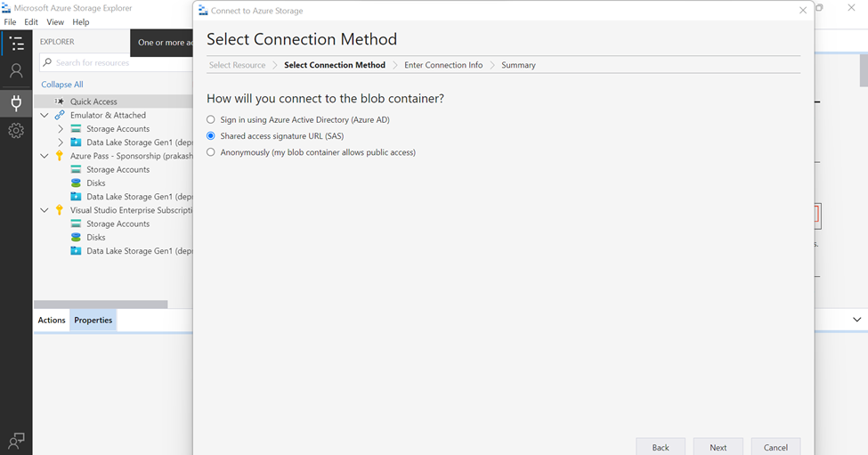Click the Next button in dialog
The height and width of the screenshot is (455, 868).
[x=718, y=447]
